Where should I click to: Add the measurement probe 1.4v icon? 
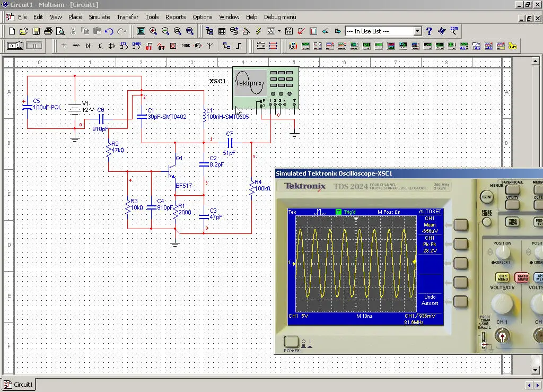point(513,46)
